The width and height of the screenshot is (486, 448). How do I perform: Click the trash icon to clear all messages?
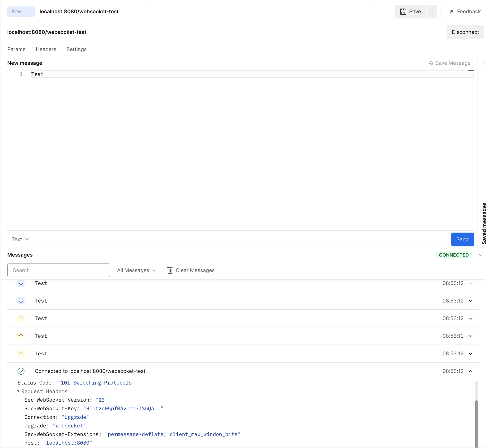click(169, 270)
